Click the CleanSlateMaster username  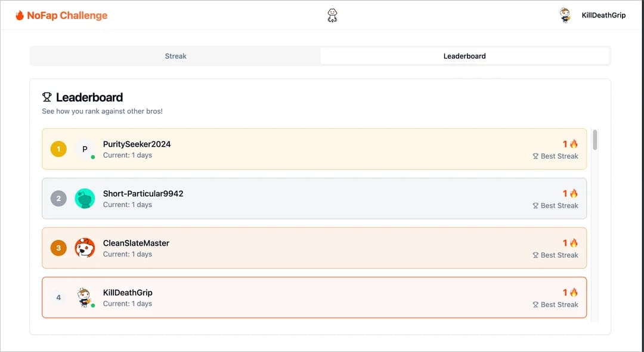click(136, 243)
